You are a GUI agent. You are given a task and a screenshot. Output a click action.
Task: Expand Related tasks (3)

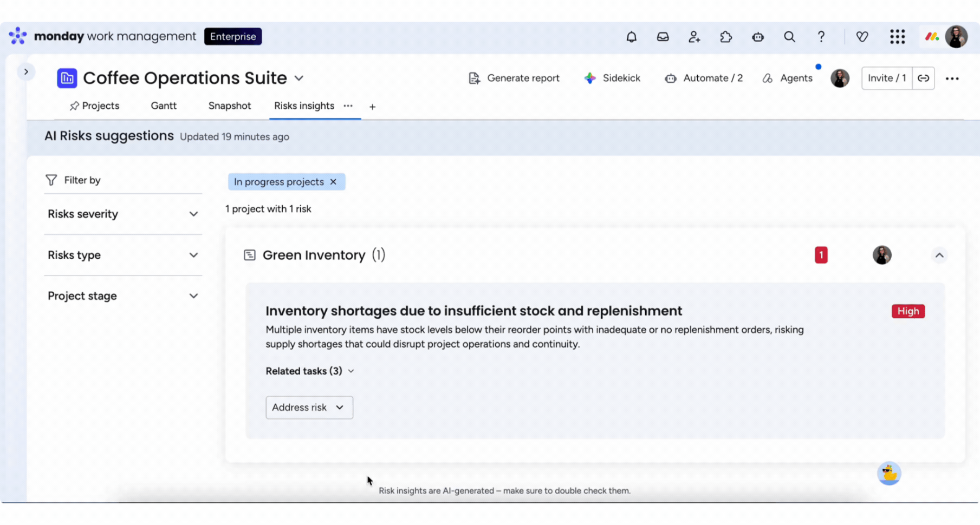tap(309, 371)
